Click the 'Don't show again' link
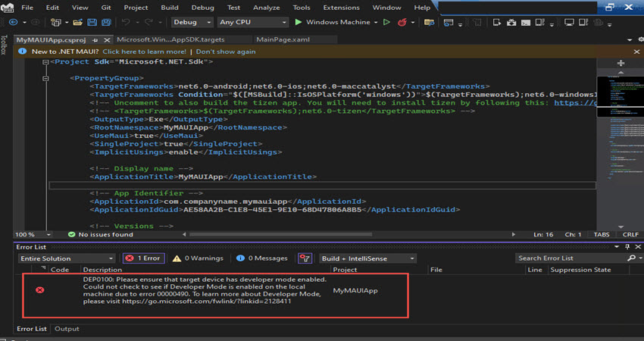644x341 pixels. [226, 51]
